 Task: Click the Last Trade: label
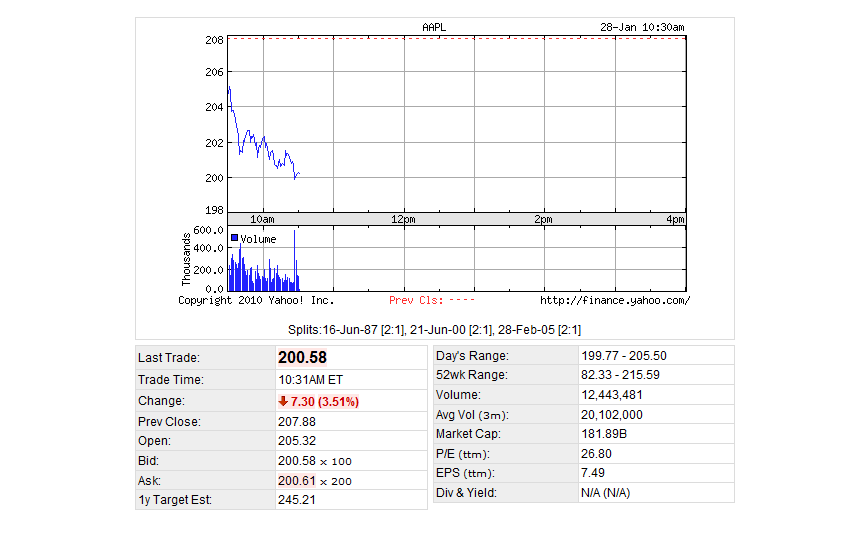tap(169, 358)
